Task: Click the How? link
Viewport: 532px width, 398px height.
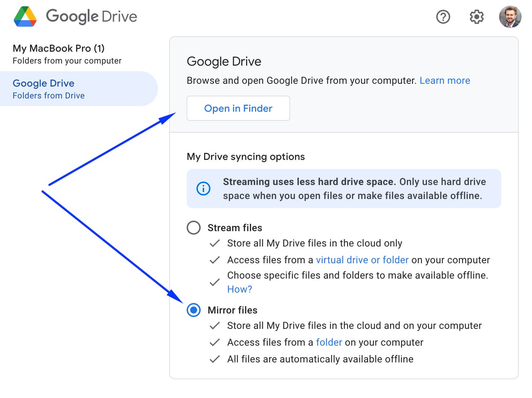Action: pos(239,289)
